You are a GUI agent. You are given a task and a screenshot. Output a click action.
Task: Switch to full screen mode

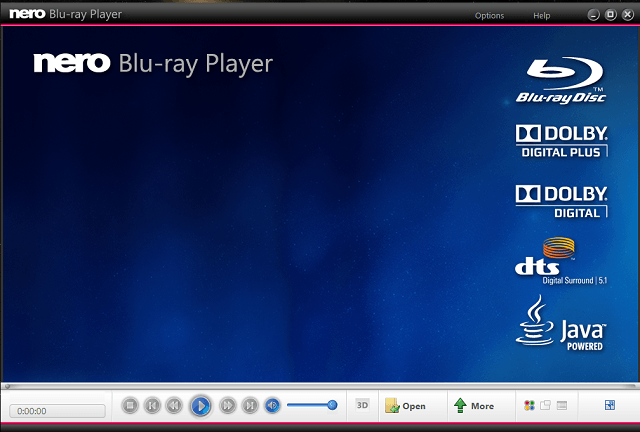[x=610, y=405]
